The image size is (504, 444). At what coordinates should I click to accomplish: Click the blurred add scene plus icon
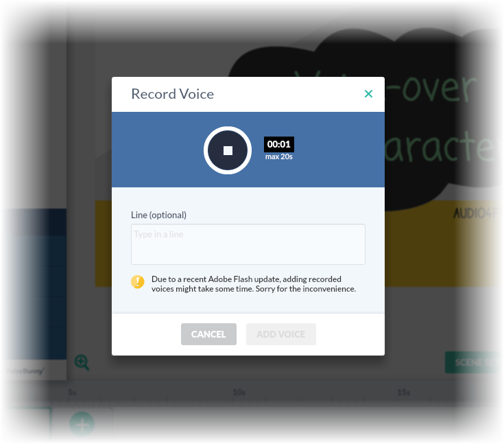coord(82,424)
